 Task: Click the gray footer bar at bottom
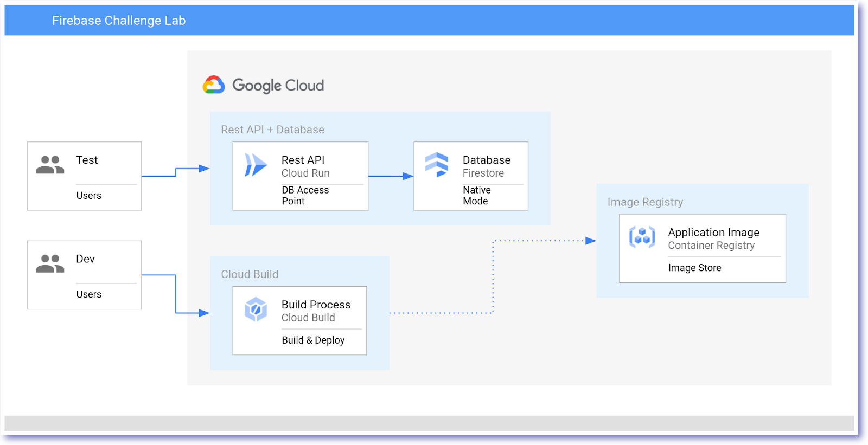point(429,423)
